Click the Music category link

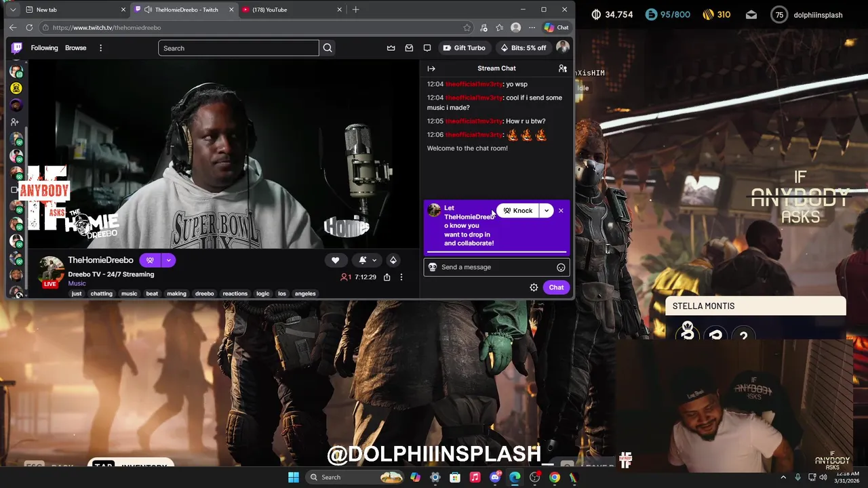(77, 283)
